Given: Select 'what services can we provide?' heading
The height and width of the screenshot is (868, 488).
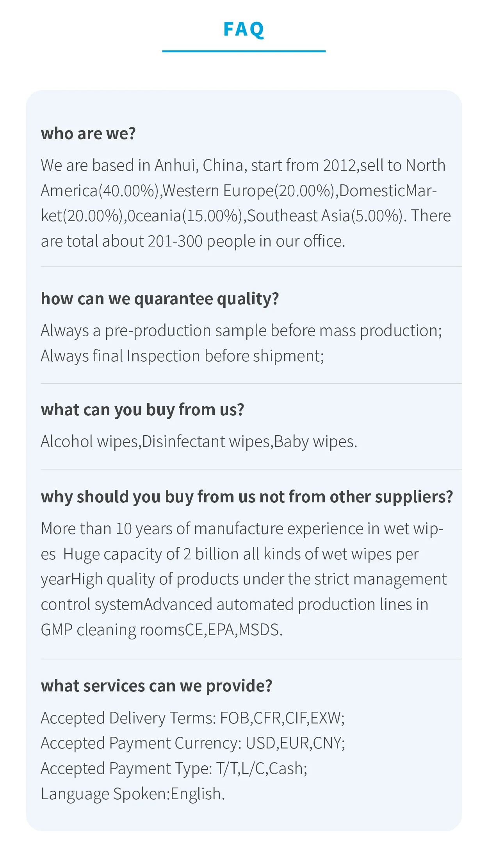Looking at the screenshot, I should (x=157, y=686).
